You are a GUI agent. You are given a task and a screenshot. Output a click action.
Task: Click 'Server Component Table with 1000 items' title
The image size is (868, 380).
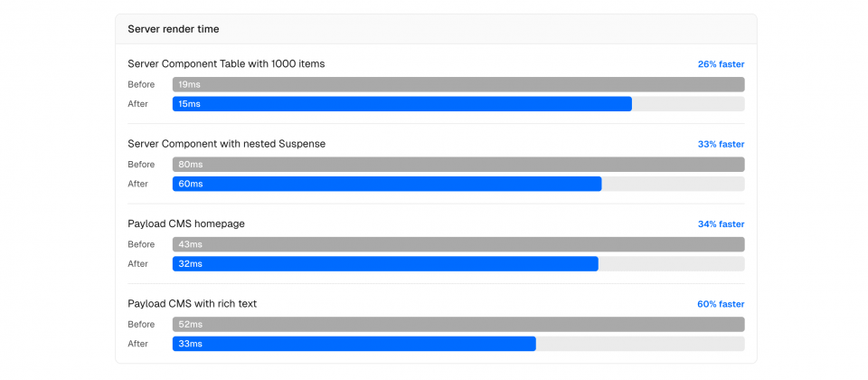(x=226, y=64)
